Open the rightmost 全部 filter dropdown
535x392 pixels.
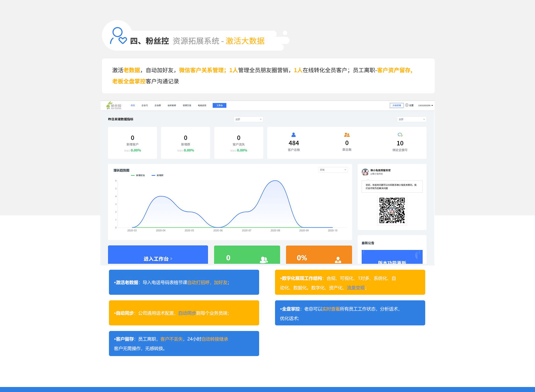coord(412,119)
